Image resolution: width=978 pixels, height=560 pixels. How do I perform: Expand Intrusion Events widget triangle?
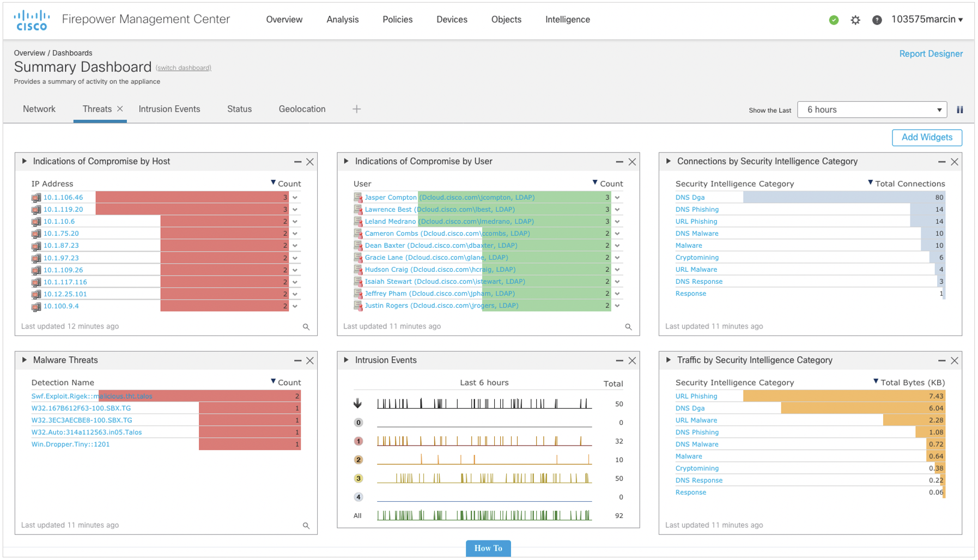pyautogui.click(x=347, y=360)
